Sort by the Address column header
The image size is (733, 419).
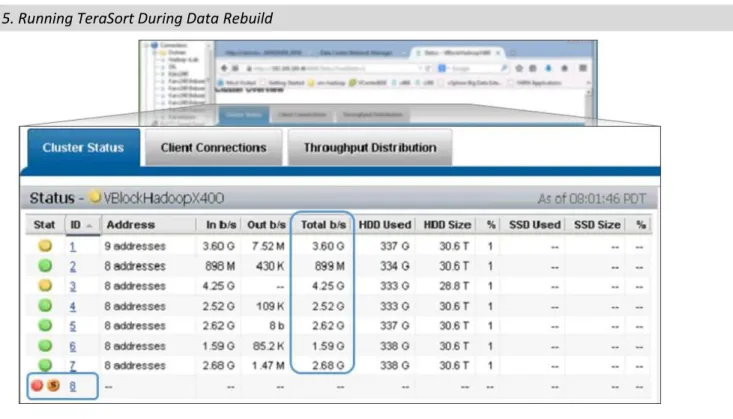[x=130, y=225]
